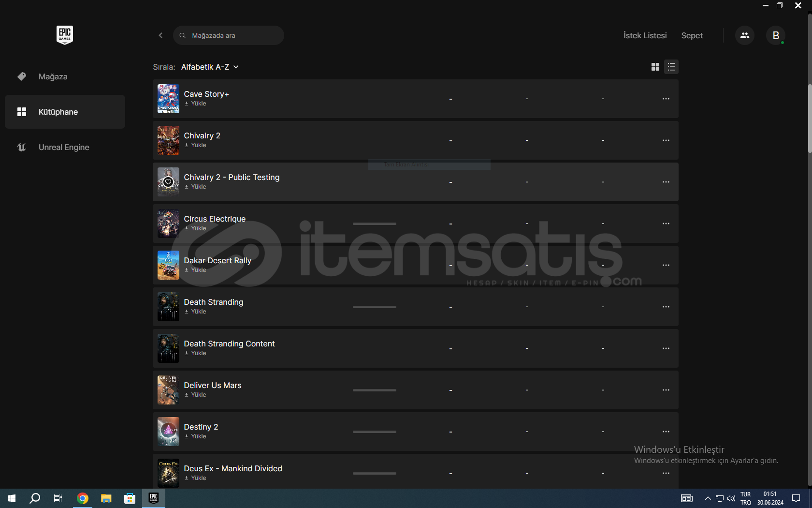Open the account profile B avatar
This screenshot has width=812, height=508.
click(x=776, y=35)
